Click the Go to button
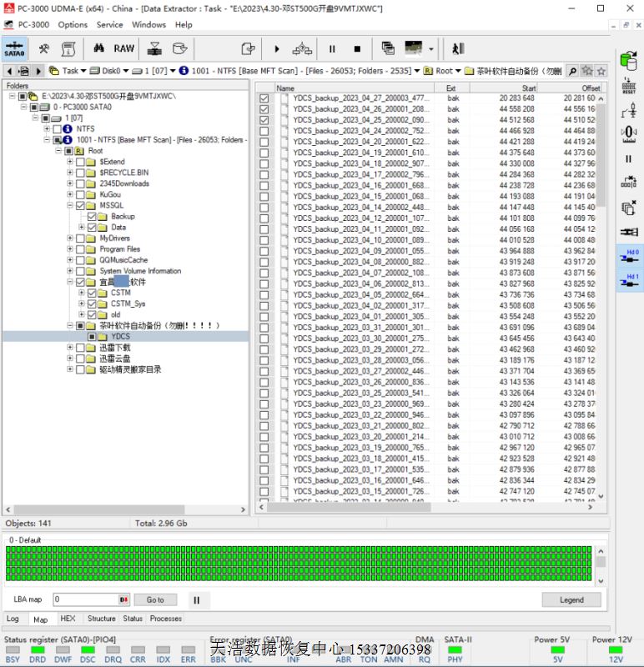The height and width of the screenshot is (667, 644). click(x=155, y=599)
